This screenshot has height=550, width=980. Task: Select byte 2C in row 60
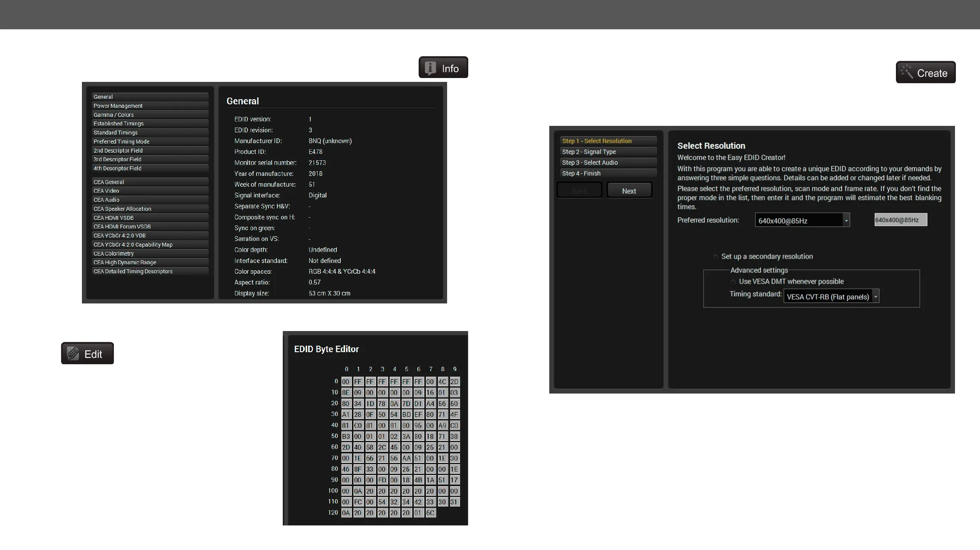[x=382, y=447]
